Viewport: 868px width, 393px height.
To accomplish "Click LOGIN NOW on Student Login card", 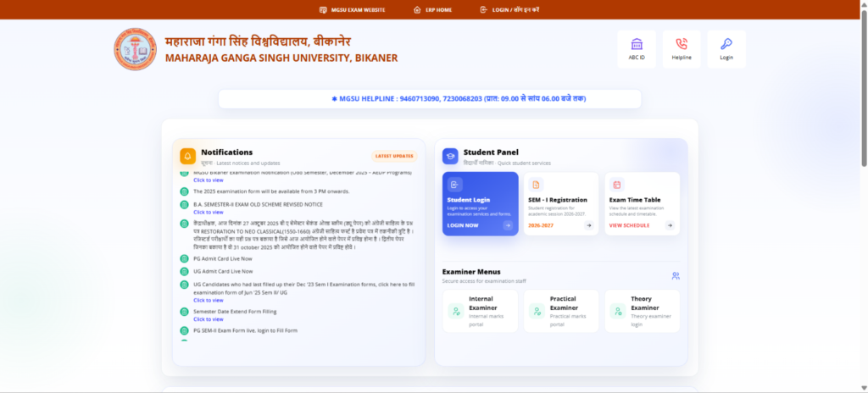I will (x=463, y=225).
